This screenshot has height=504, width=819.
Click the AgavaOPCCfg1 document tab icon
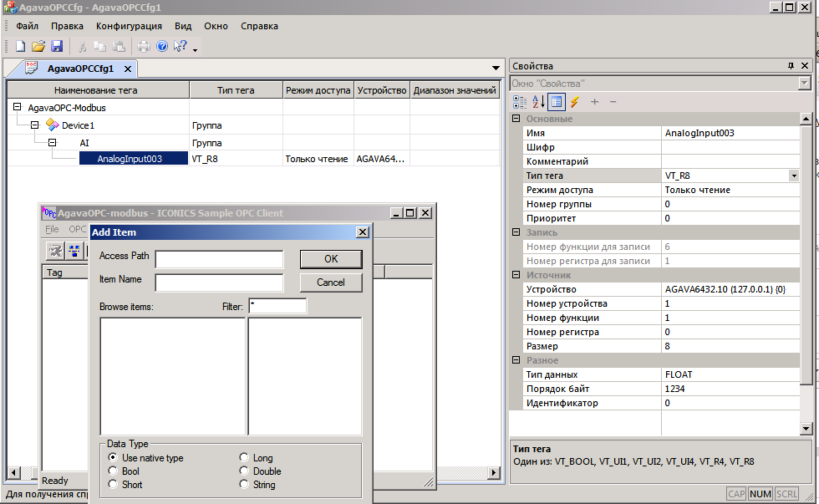click(32, 68)
